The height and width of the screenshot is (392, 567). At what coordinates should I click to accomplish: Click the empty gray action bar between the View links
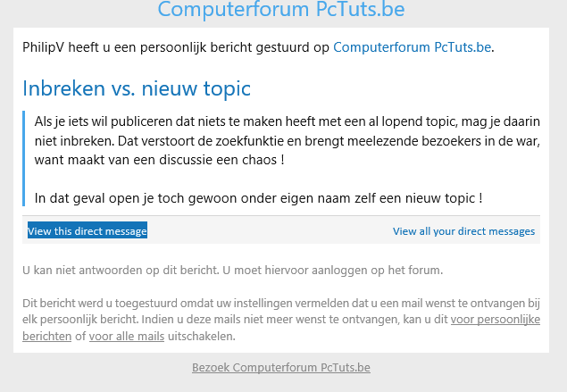point(270,230)
